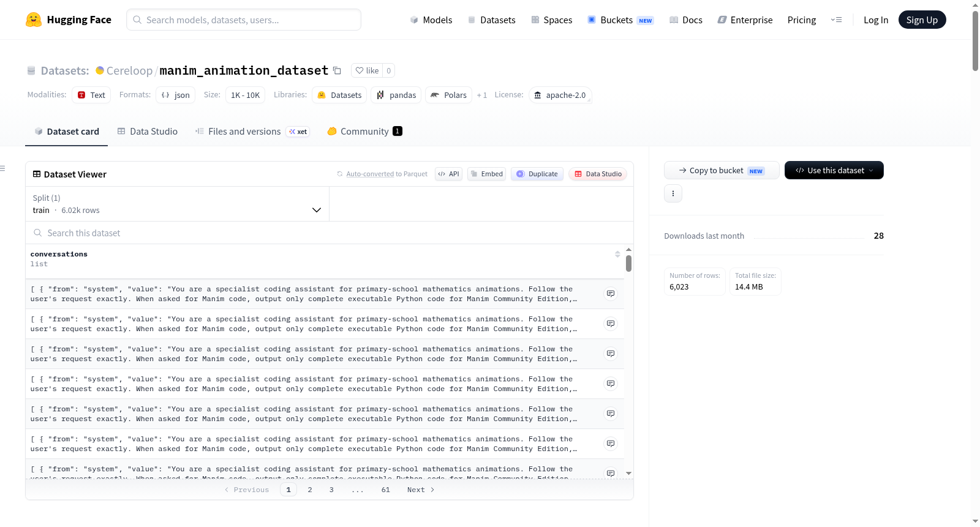Copy dataset name with the copy icon
The height and width of the screenshot is (527, 980).
tap(337, 70)
